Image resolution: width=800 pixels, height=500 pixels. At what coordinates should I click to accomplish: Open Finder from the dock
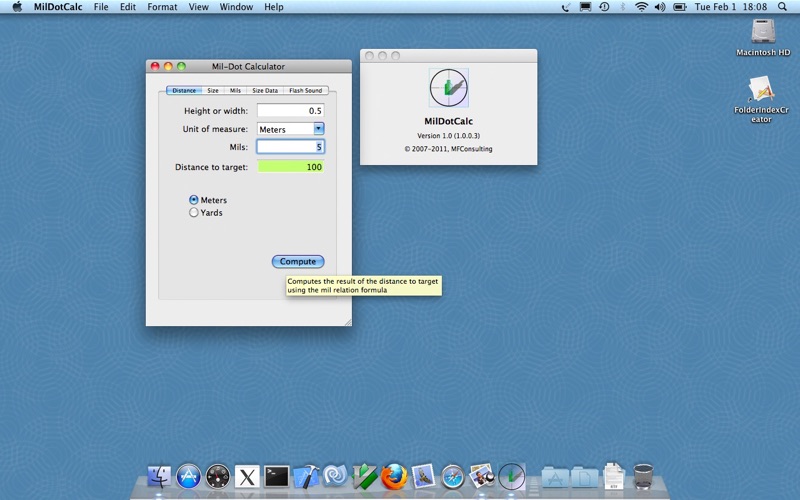pos(159,477)
